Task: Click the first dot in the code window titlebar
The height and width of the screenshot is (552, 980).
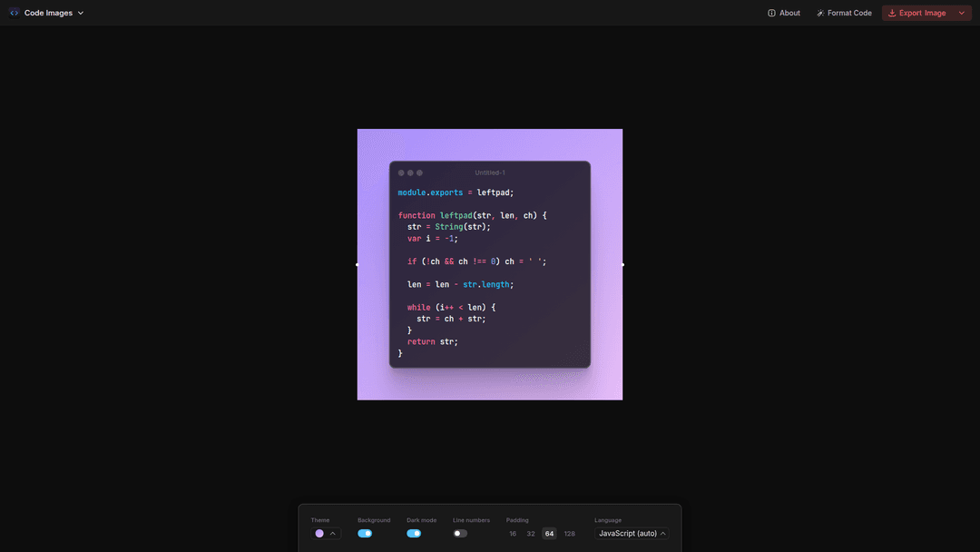Action: (401, 172)
